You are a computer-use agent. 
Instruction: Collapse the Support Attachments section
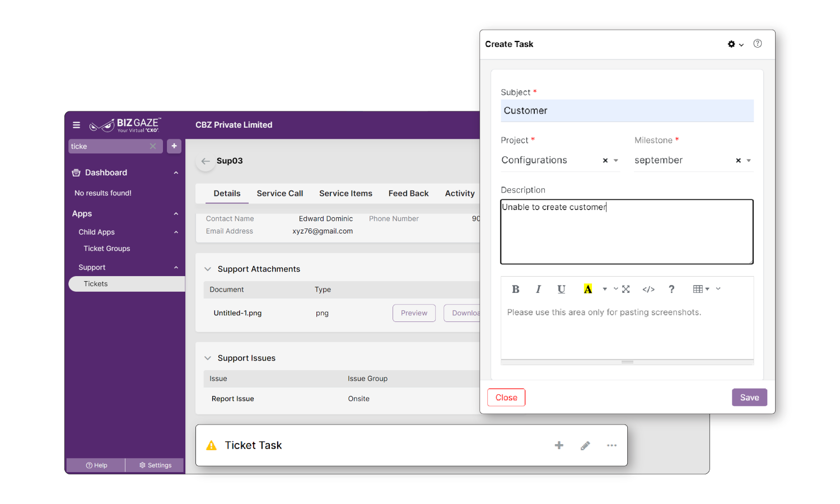coord(208,269)
